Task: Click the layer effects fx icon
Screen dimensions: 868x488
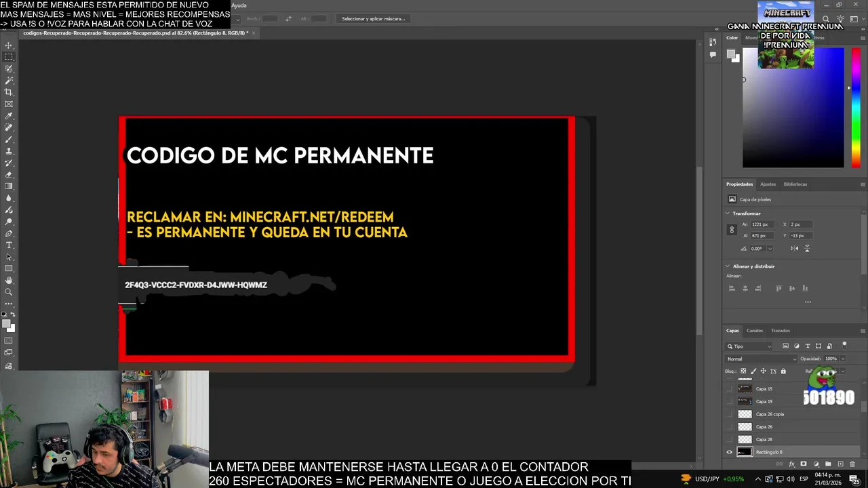Action: click(x=791, y=464)
